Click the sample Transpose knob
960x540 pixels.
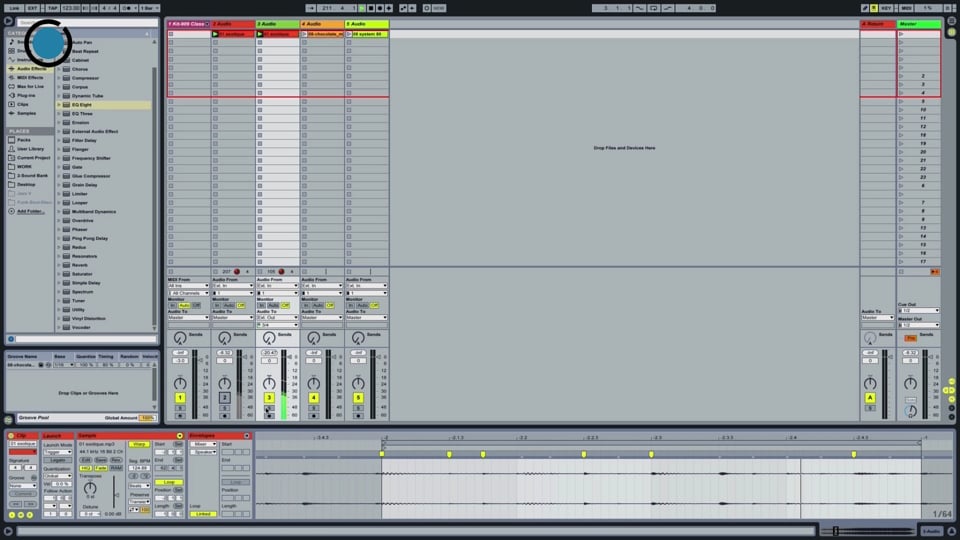(90, 488)
